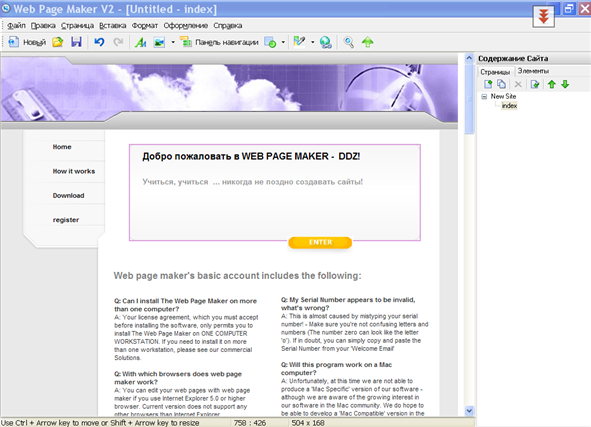The image size is (591, 427).
Task: Open the Правка menu
Action: coord(43,26)
